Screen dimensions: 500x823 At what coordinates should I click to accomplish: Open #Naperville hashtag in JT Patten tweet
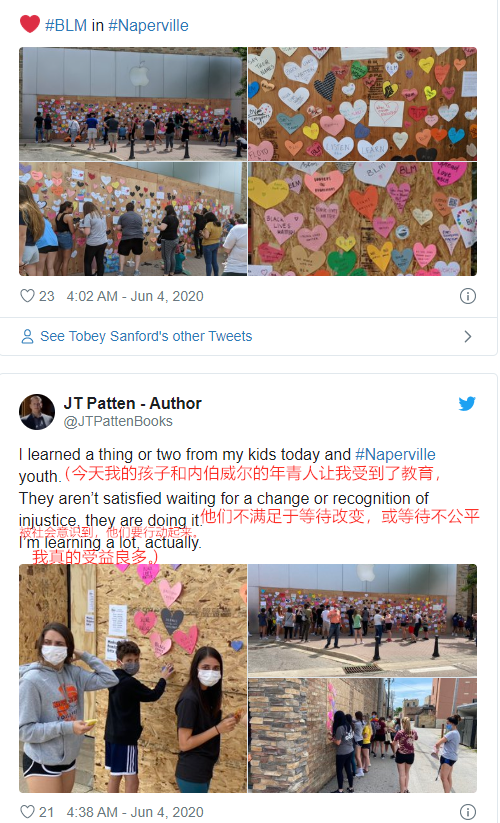click(x=395, y=454)
